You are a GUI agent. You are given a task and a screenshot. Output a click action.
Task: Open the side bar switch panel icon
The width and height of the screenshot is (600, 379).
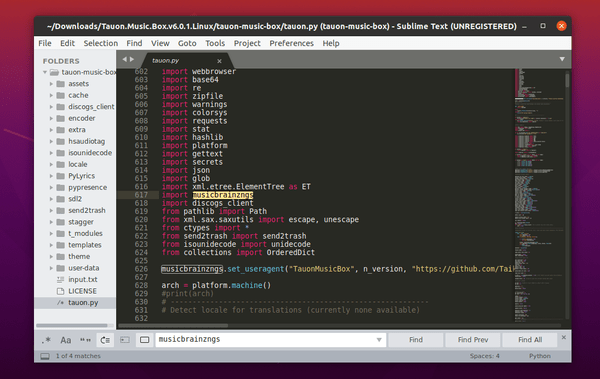[x=45, y=356]
